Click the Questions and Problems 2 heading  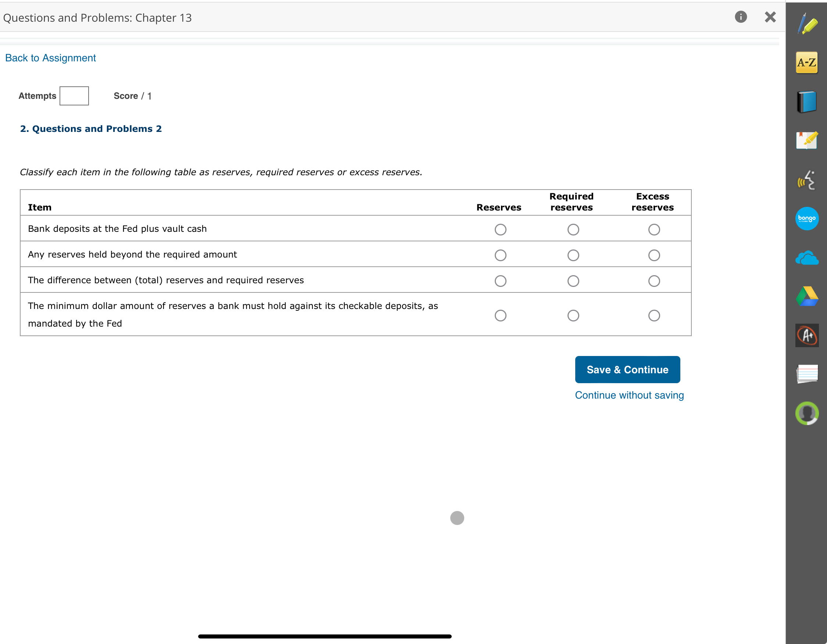point(91,129)
